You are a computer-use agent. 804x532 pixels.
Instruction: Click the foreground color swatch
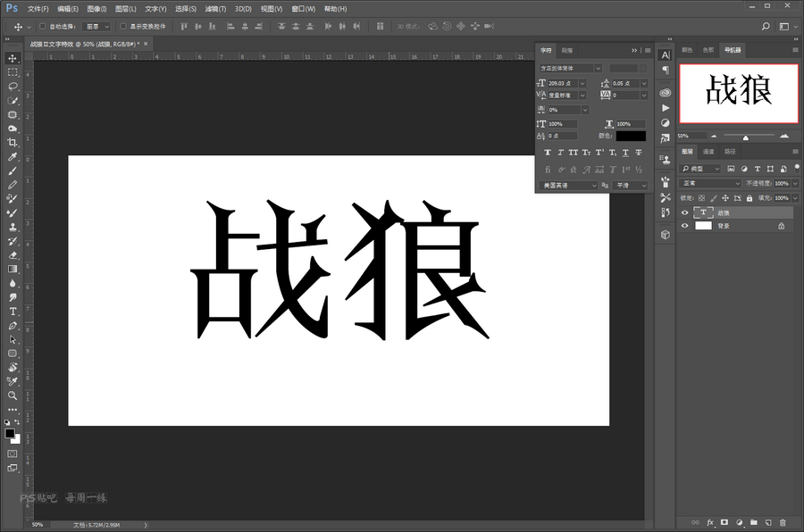(x=10, y=433)
